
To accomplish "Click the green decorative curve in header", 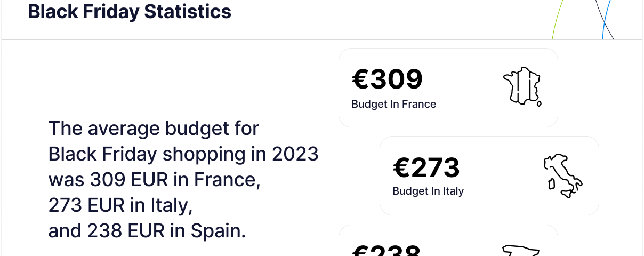I will pos(557,19).
